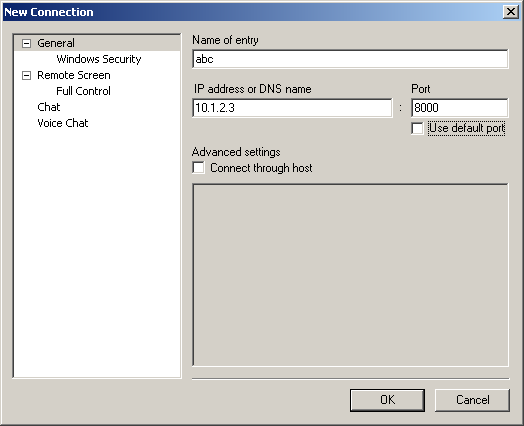Select General in the settings tree
The height and width of the screenshot is (426, 524).
(x=56, y=43)
